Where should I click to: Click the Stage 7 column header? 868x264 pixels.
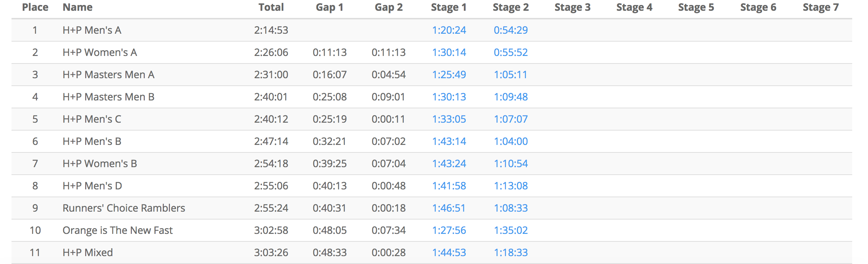click(x=821, y=7)
